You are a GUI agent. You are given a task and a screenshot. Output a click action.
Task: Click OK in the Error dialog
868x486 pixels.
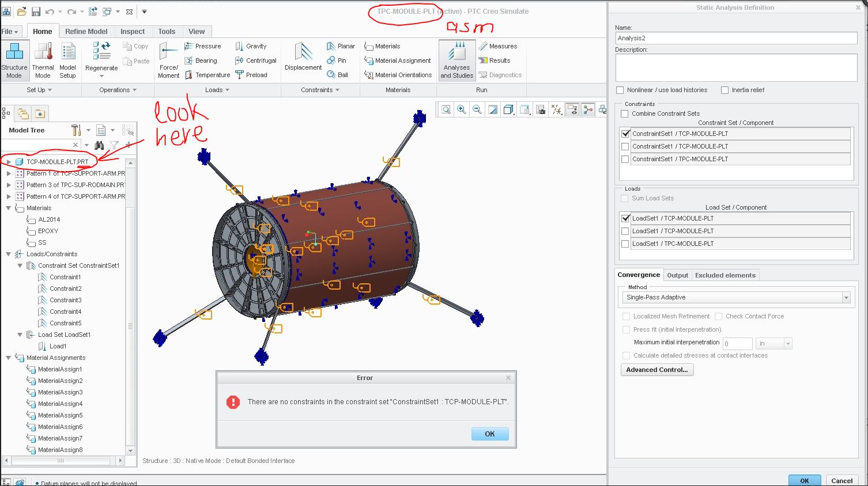(x=490, y=434)
